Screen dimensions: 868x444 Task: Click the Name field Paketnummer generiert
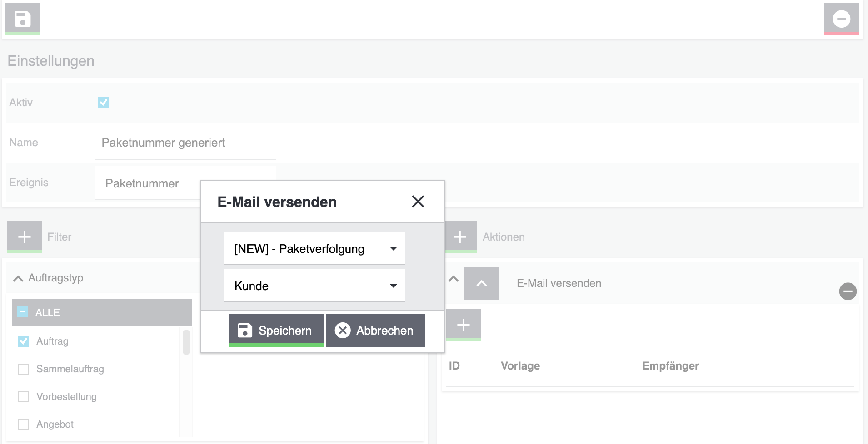tap(185, 143)
